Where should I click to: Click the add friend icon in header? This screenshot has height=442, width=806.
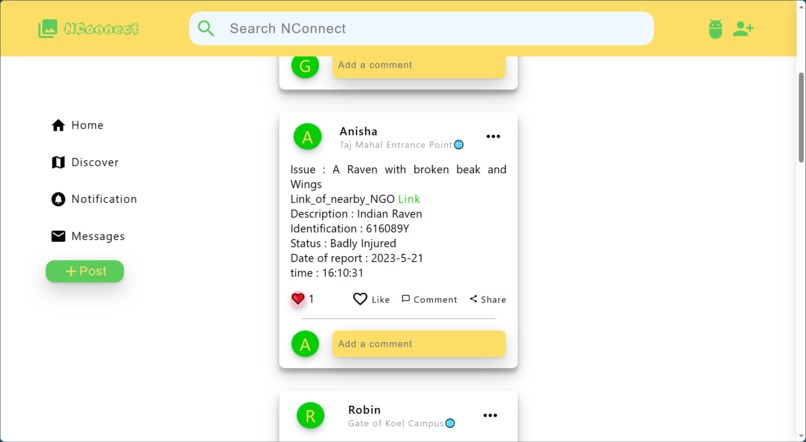743,28
